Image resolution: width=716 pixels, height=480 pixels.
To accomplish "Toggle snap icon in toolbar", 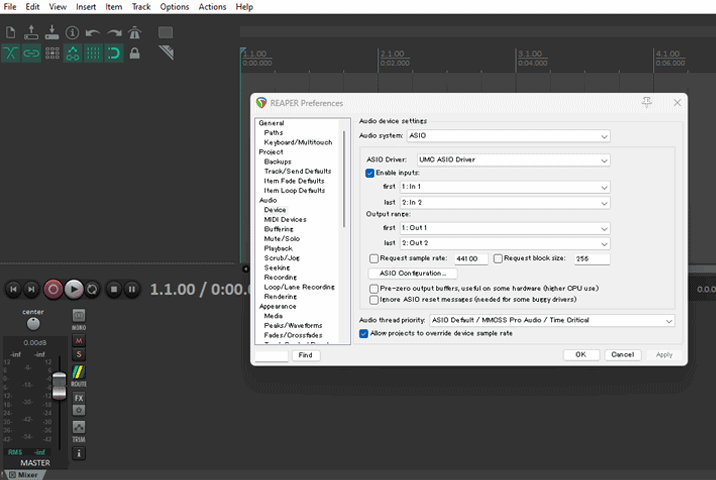I will [x=114, y=53].
